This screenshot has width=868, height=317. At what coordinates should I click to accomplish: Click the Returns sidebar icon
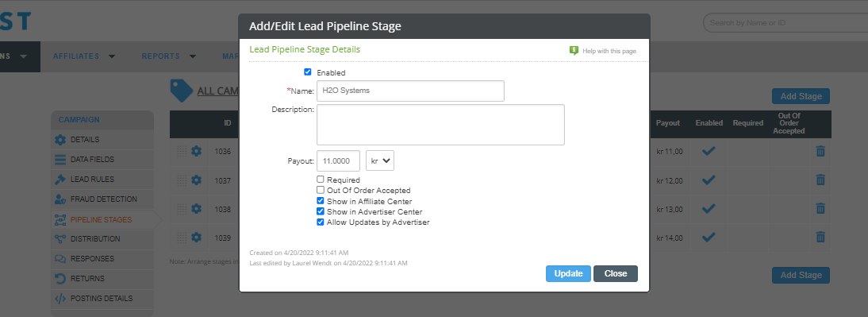click(x=60, y=278)
